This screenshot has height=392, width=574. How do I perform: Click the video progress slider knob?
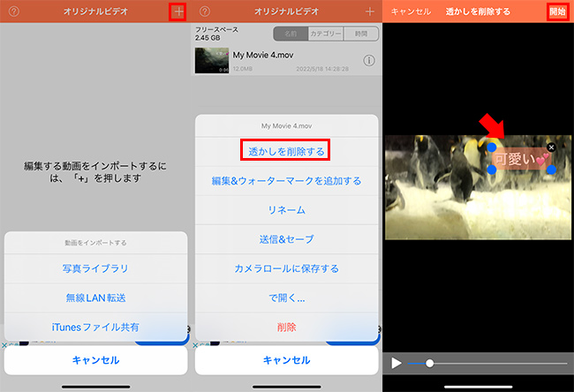pos(430,364)
